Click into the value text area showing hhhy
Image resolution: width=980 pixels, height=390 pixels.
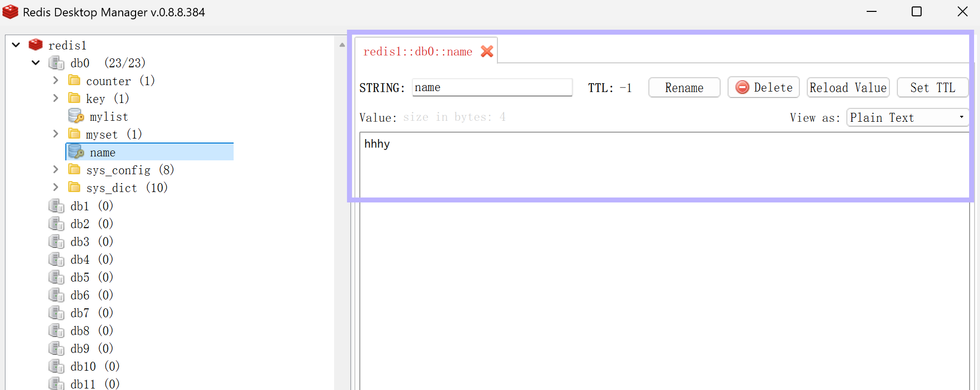click(664, 261)
